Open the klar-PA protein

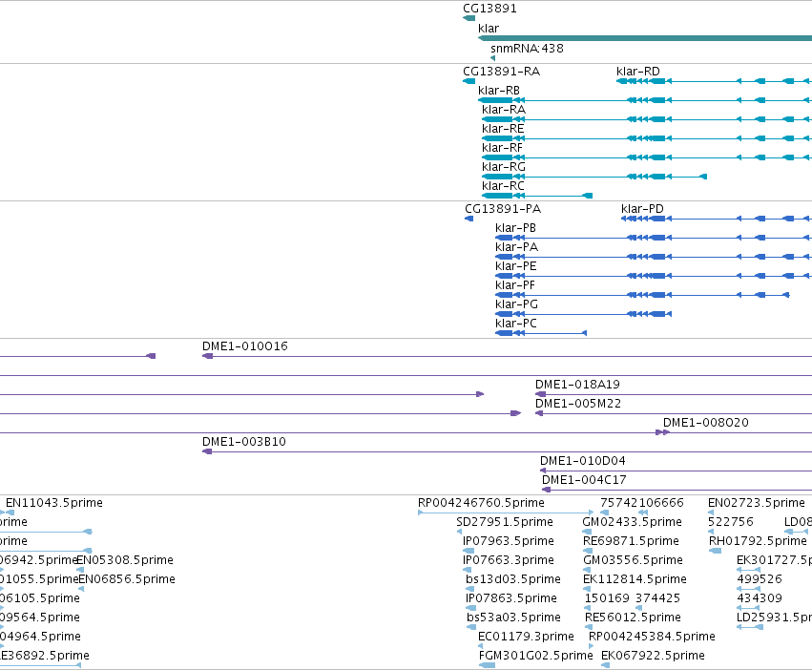click(x=516, y=247)
